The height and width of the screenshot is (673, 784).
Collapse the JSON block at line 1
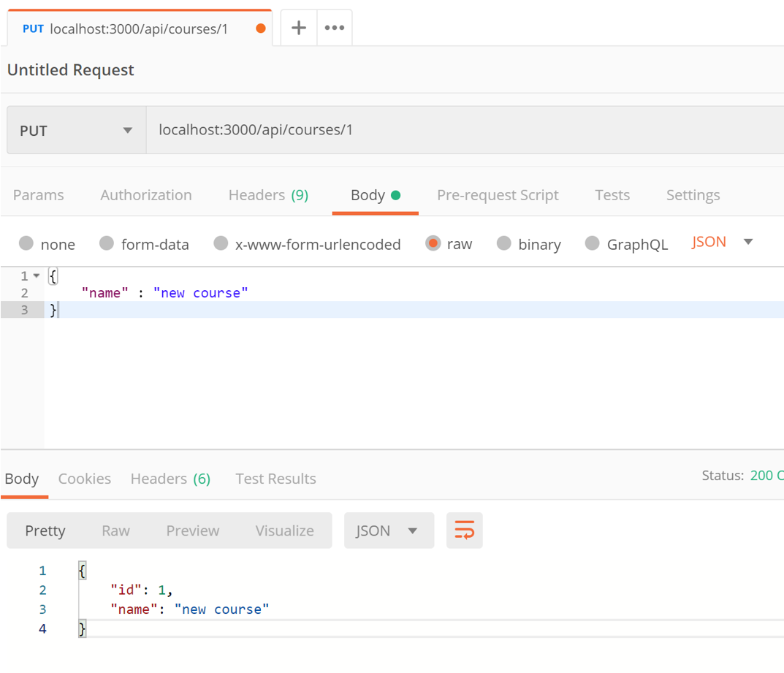37,276
